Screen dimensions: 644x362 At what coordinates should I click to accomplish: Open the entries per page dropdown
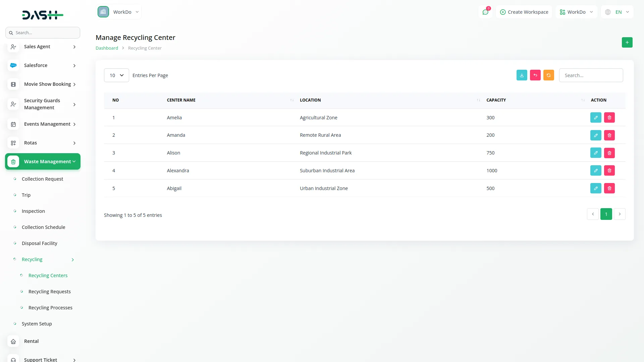(x=116, y=75)
